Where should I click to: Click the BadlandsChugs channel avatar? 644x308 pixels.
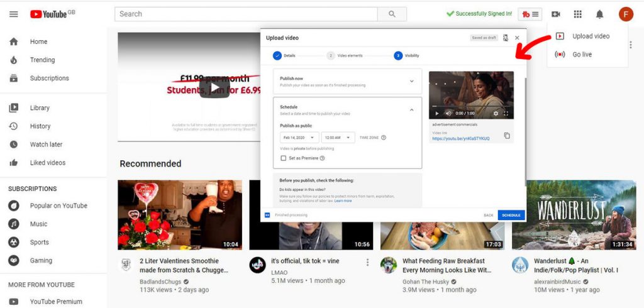click(x=126, y=265)
